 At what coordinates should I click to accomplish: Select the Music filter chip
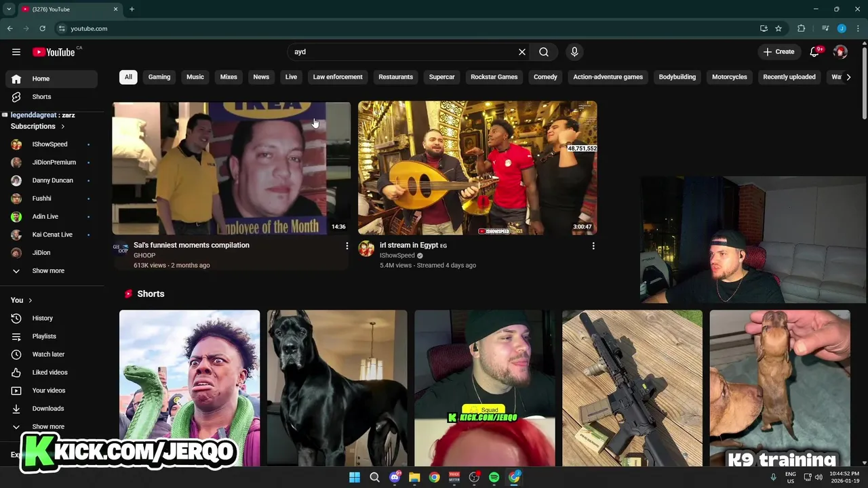coord(195,77)
